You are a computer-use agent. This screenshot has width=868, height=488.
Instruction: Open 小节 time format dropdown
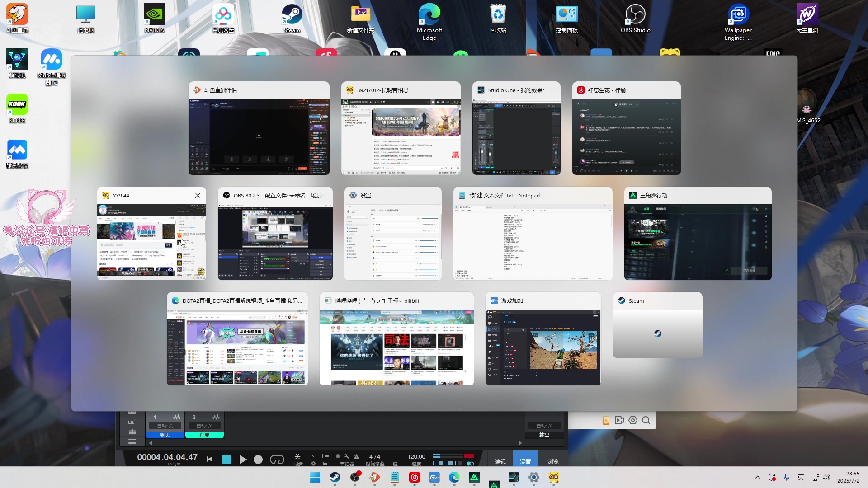tap(174, 464)
